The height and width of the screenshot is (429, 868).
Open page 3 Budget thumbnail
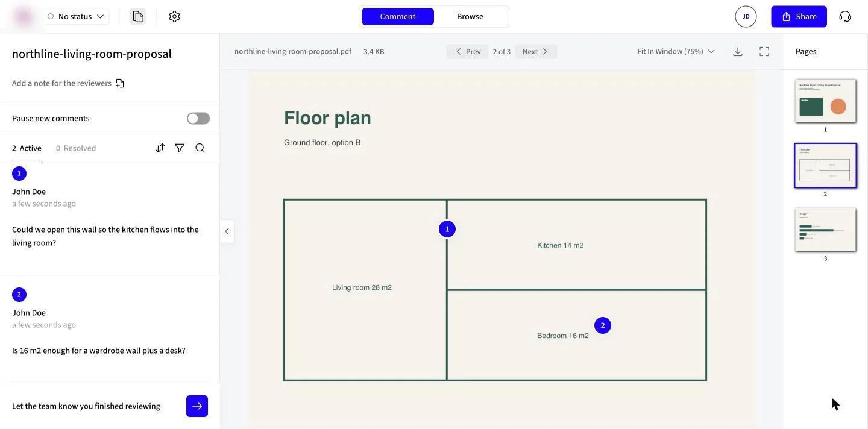tap(826, 230)
